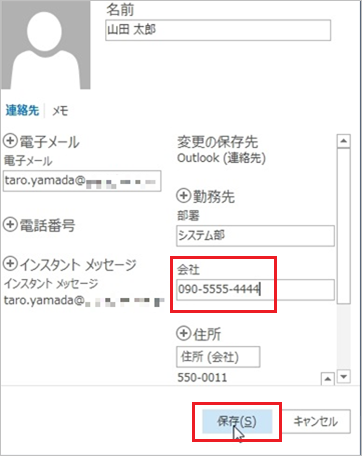Add a phone number with plus icon
Image resolution: width=362 pixels, height=456 pixels.
point(10,224)
